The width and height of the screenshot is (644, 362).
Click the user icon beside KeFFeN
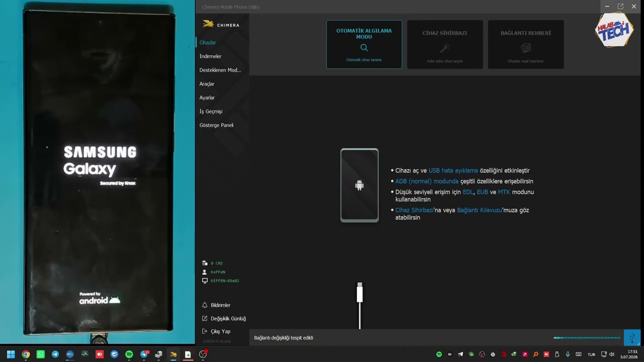[205, 272]
